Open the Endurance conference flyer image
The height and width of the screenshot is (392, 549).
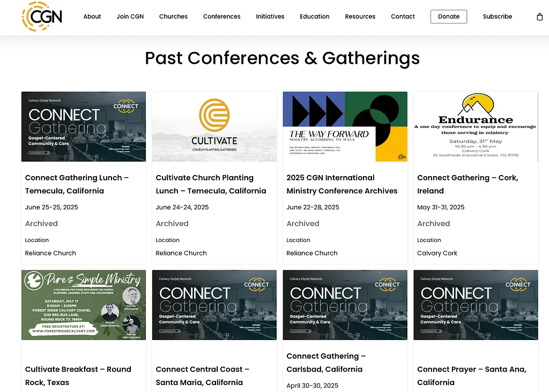476,126
